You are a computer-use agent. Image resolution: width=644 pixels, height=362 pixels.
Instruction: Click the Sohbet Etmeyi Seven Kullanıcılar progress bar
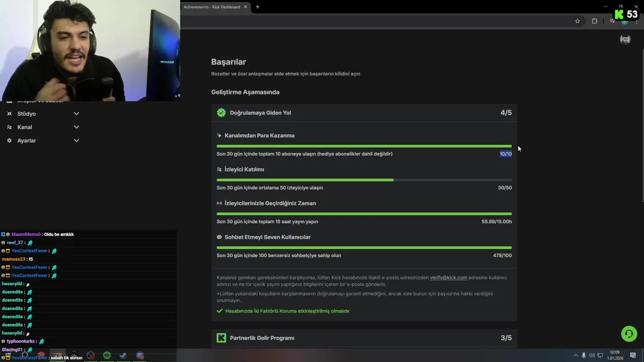pyautogui.click(x=364, y=247)
